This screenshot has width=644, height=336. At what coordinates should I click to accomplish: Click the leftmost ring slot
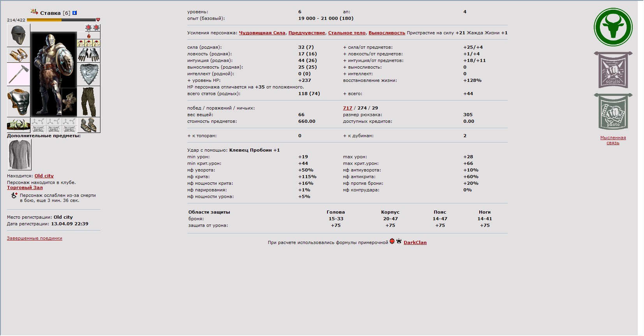point(81,43)
